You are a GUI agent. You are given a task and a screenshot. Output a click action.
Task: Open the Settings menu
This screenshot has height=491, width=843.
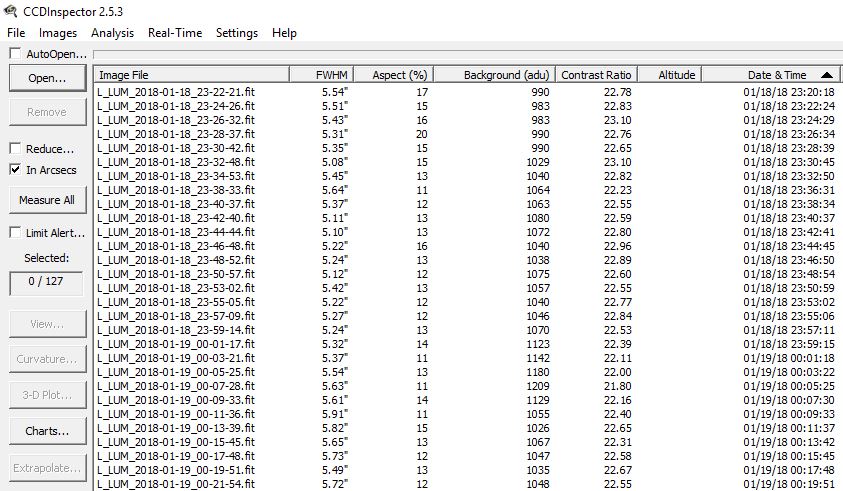237,33
